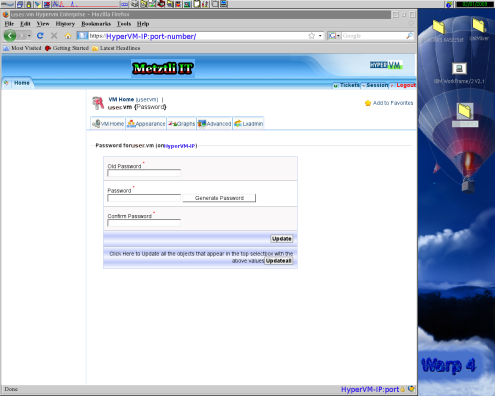Click the globe icon beside the clock
The width and height of the screenshot is (495, 396).
tap(449, 4)
